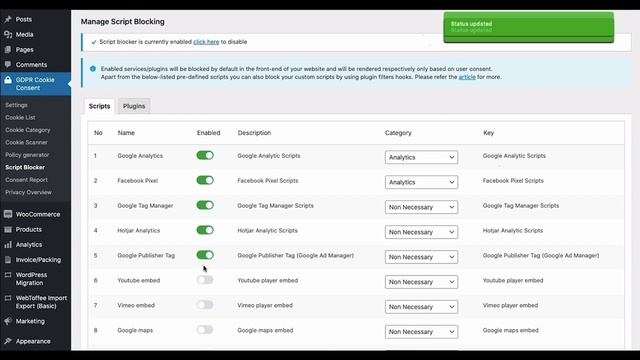This screenshot has width=640, height=360.
Task: Open category dropdown for Vimeo embed
Action: (421, 307)
